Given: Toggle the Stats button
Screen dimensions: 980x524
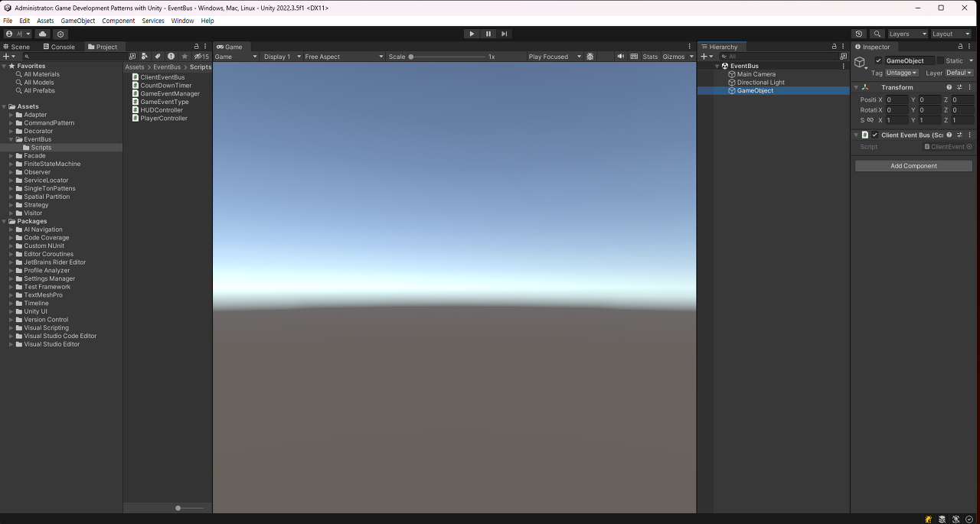Looking at the screenshot, I should [x=650, y=57].
